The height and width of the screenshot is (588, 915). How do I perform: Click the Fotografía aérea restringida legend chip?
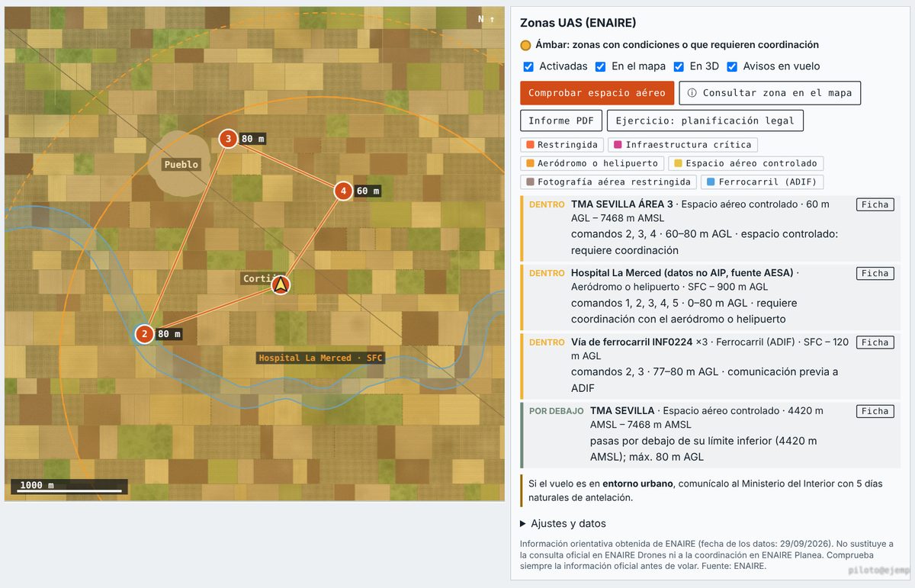coord(608,182)
